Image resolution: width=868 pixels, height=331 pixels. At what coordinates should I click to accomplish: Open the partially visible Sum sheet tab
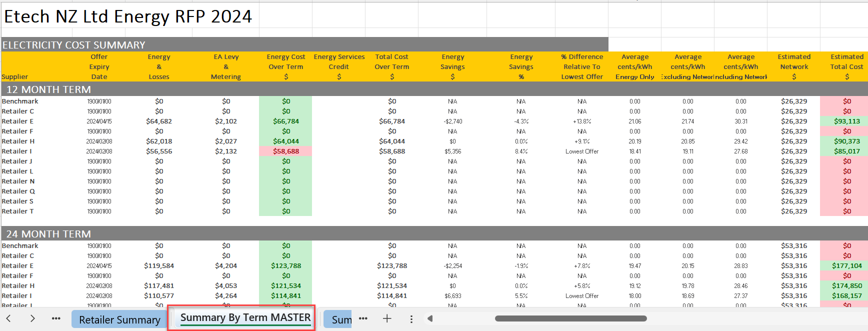340,319
